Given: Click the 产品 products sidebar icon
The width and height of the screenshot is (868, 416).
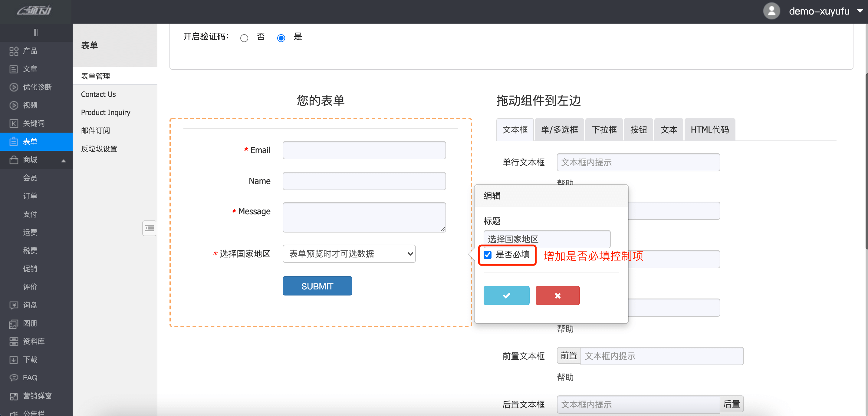Looking at the screenshot, I should point(14,51).
